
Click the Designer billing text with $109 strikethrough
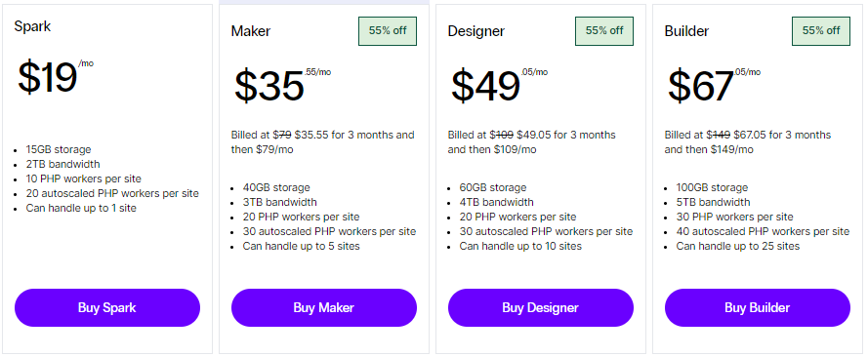point(531,142)
